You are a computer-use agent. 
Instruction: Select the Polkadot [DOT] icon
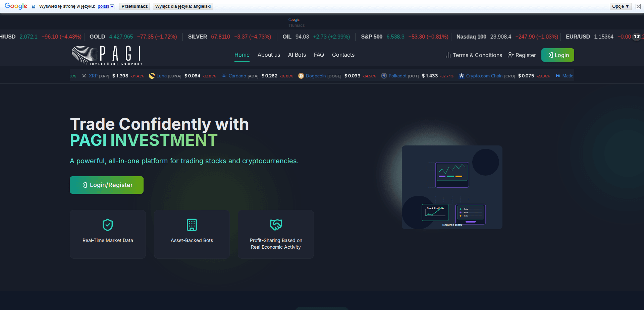click(384, 76)
